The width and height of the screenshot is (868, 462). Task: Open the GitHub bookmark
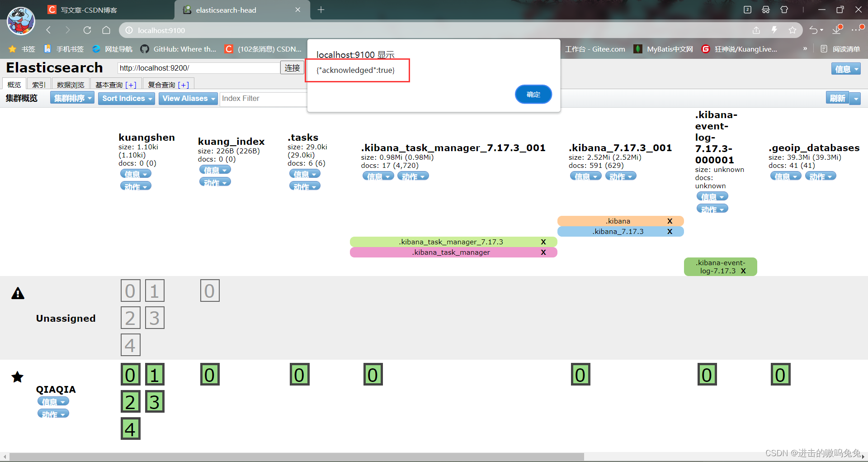click(x=178, y=49)
